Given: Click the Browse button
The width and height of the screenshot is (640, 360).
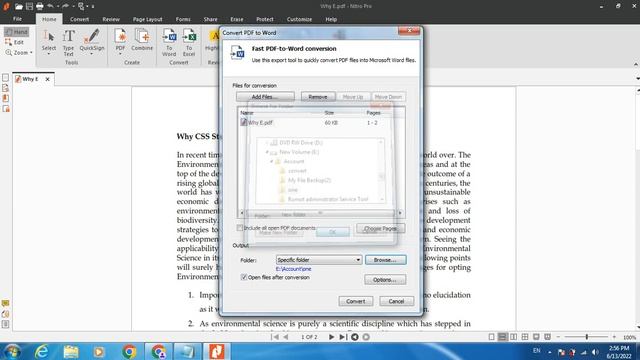Looking at the screenshot, I should click(x=385, y=260).
